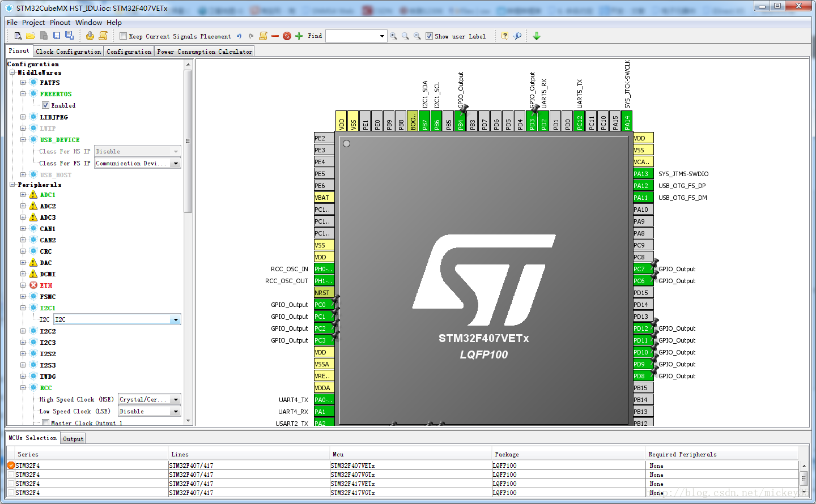The image size is (816, 504).
Task: Click the ADC1 warning icon
Action: pos(33,195)
